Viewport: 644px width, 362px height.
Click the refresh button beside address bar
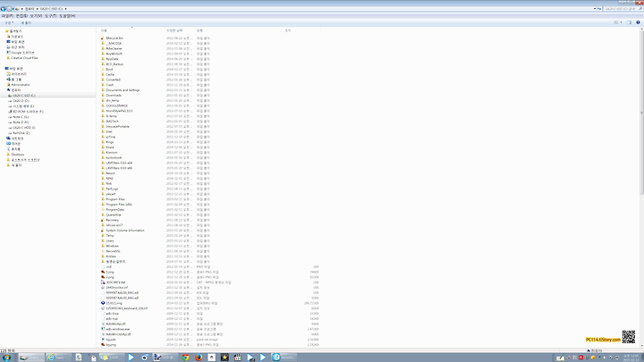point(599,9)
